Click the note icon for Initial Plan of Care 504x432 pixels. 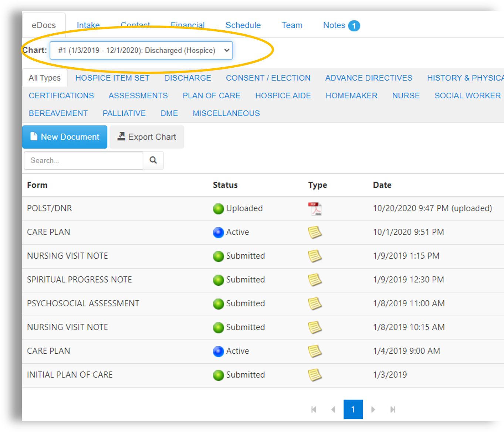coord(315,375)
